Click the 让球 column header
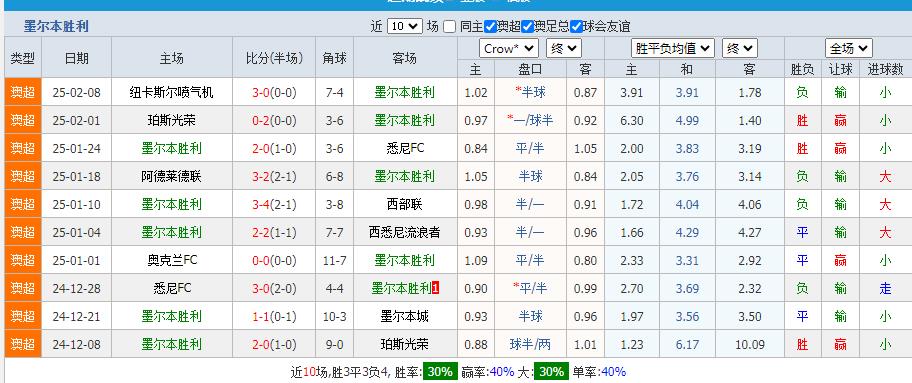This screenshot has width=912, height=383. [x=840, y=69]
